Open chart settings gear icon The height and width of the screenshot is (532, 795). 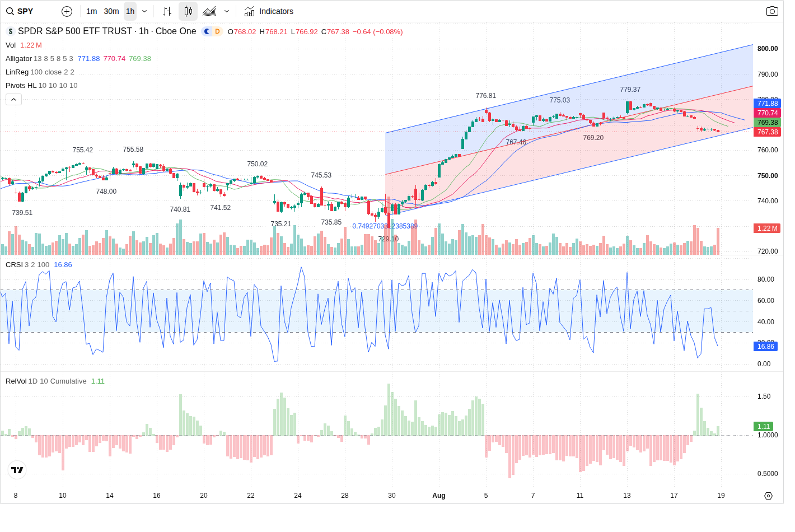click(768, 496)
